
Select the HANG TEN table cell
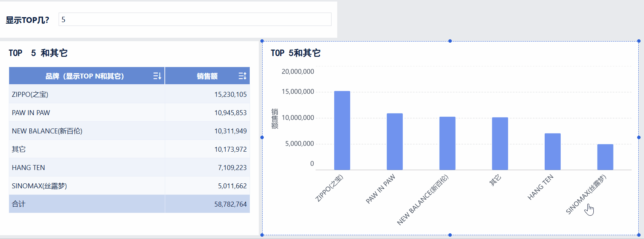87,167
